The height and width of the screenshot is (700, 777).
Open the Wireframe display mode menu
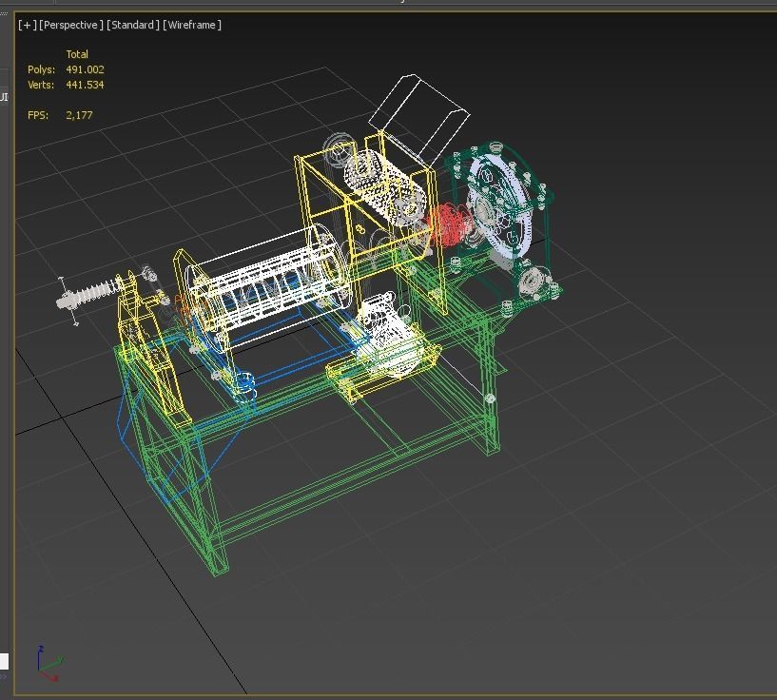click(192, 25)
